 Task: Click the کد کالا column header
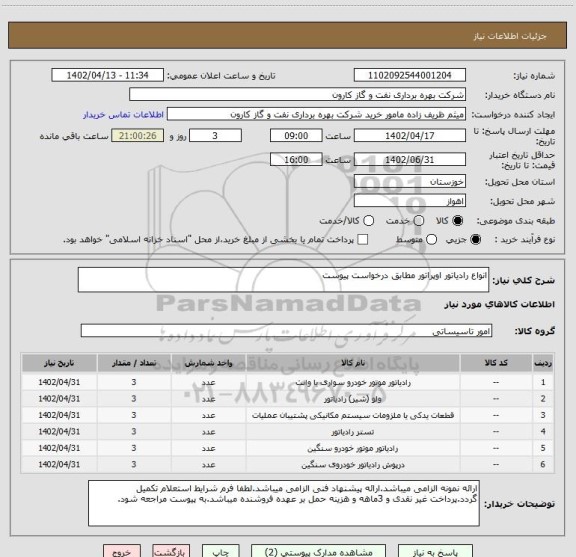coord(496,363)
